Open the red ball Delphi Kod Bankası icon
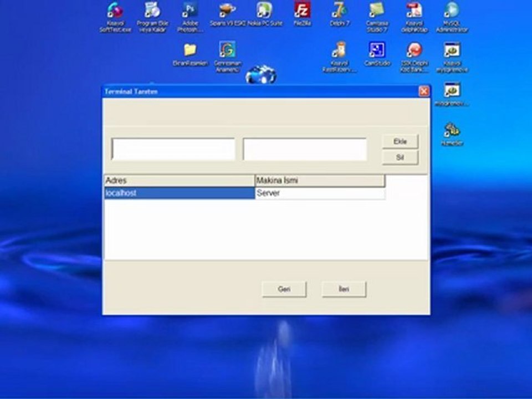This screenshot has height=399, width=532. [414, 57]
